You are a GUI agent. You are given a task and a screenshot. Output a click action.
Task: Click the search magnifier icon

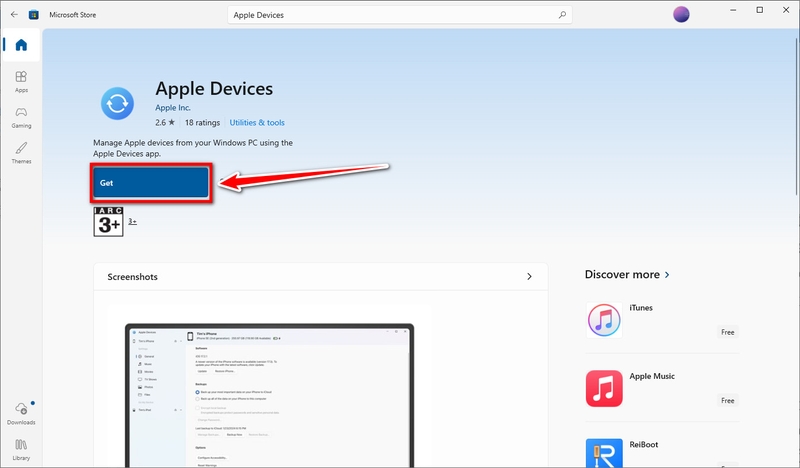coord(562,15)
